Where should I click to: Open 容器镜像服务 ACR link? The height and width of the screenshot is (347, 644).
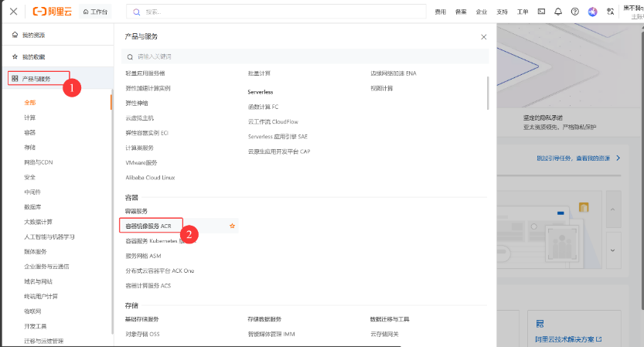148,226
